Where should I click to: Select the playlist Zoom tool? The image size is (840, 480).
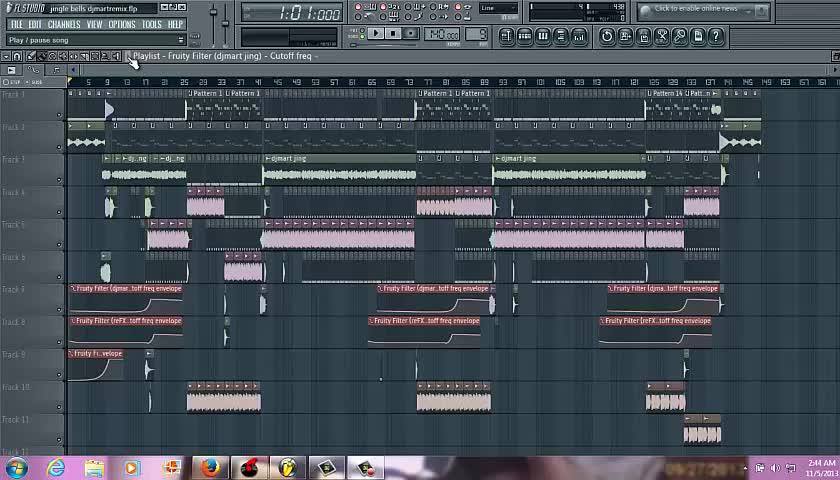click(x=106, y=56)
